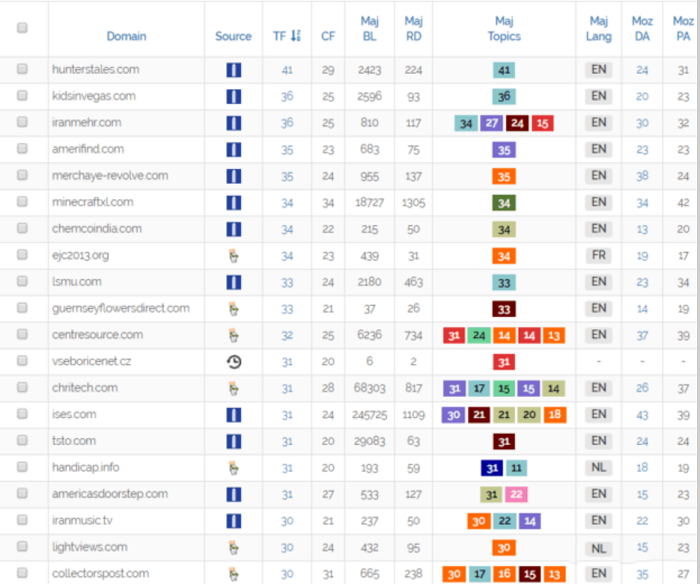
Task: Click source icon for hunterstales.com row
Action: (233, 70)
